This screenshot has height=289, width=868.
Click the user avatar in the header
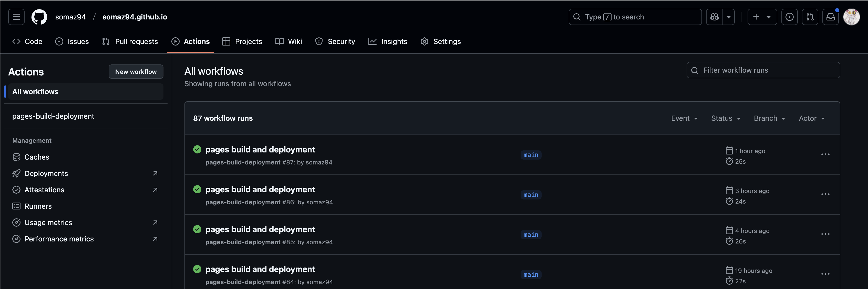851,17
